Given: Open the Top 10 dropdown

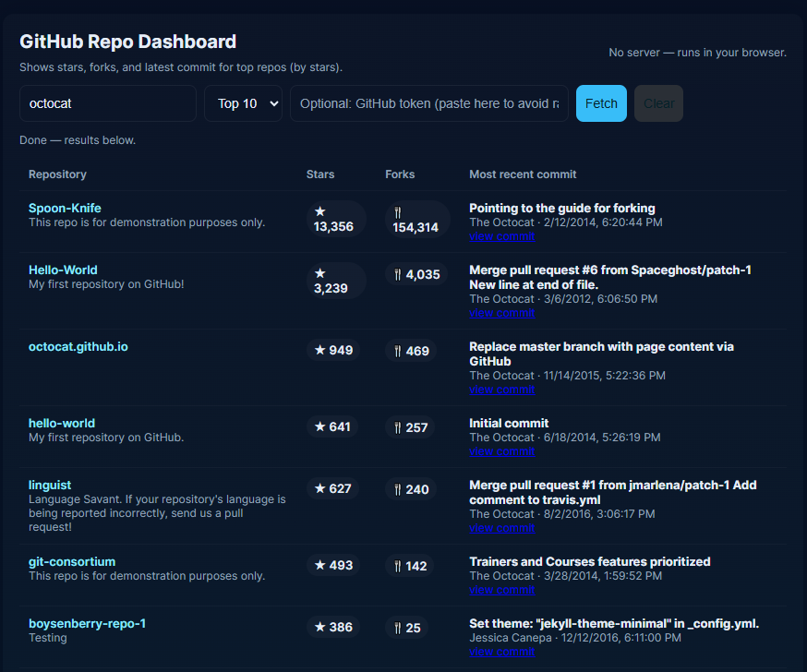Looking at the screenshot, I should [x=243, y=103].
